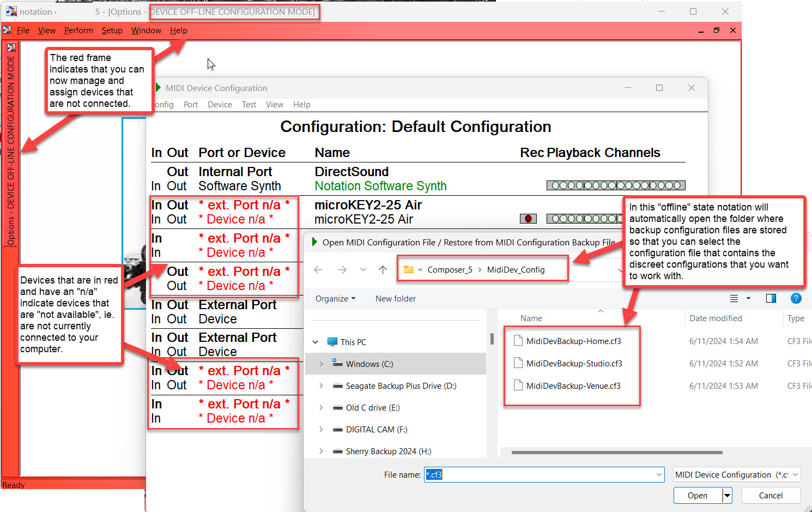Click the Up one folder arrow

pos(383,270)
